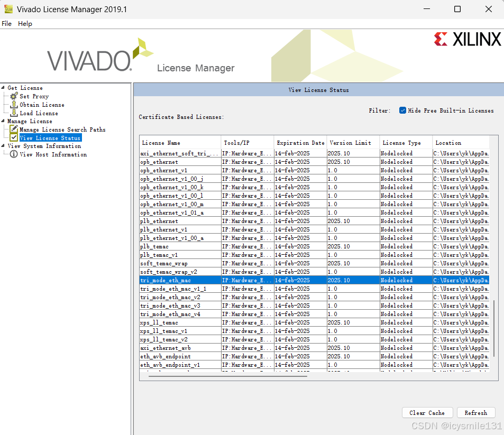Select the plb_temac license row
This screenshot has height=435, width=504.
pos(314,246)
